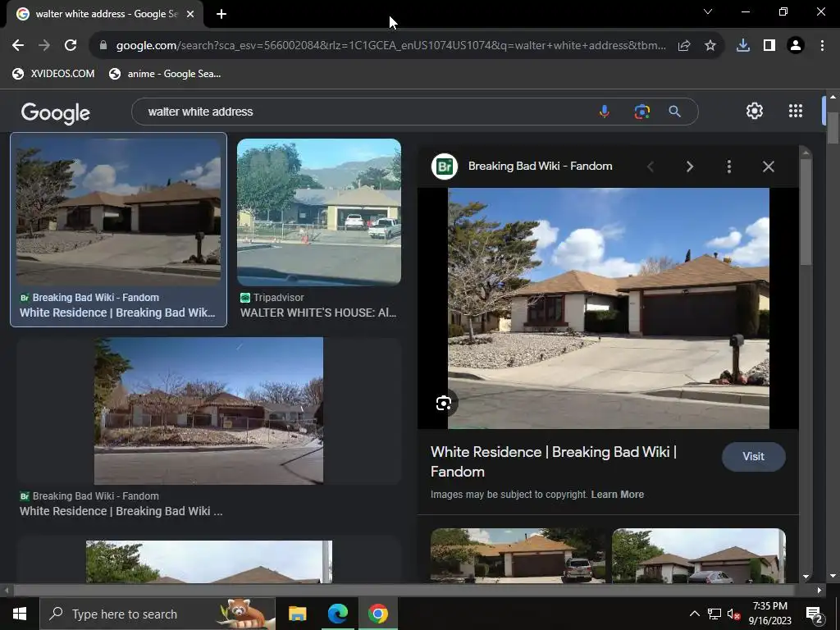Show previous image in preview panel

[651, 167]
